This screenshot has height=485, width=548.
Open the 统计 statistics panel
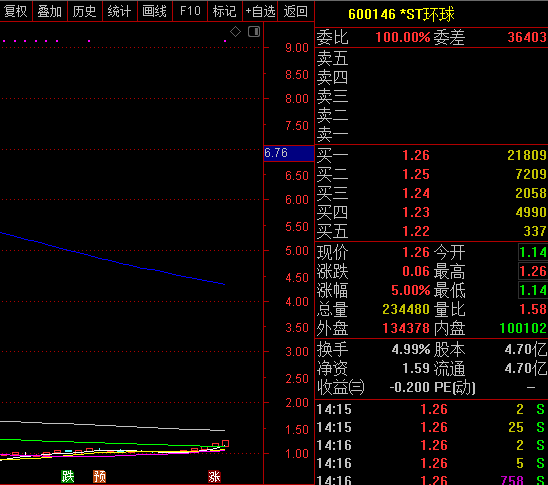[x=120, y=11]
